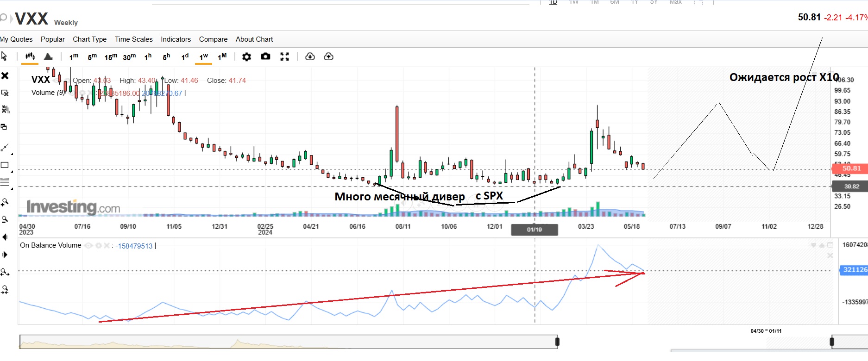Click the About Chart link
This screenshot has width=868, height=361.
254,39
